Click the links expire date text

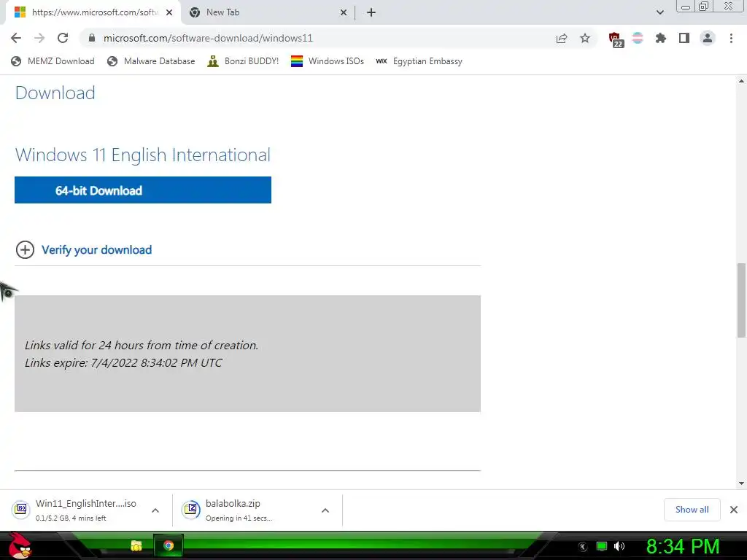point(123,363)
